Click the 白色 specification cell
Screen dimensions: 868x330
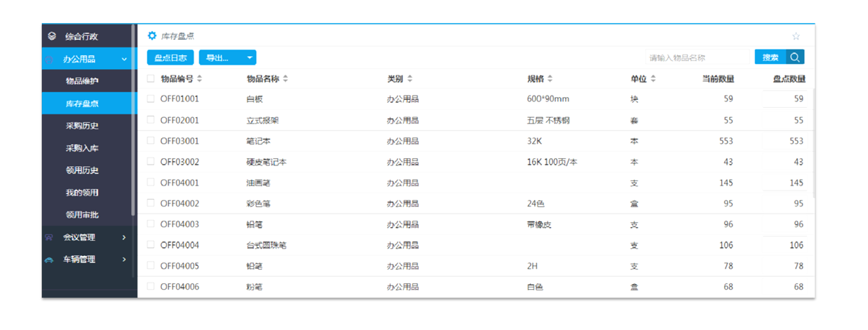535,287
